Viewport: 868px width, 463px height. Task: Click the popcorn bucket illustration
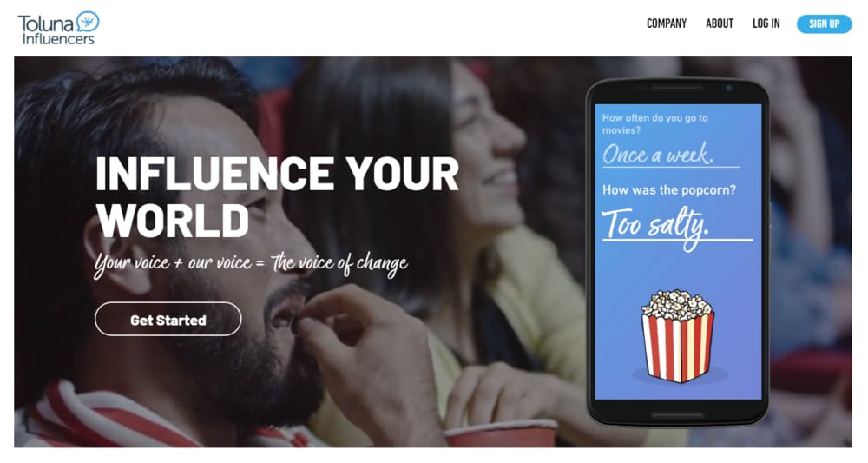click(677, 335)
